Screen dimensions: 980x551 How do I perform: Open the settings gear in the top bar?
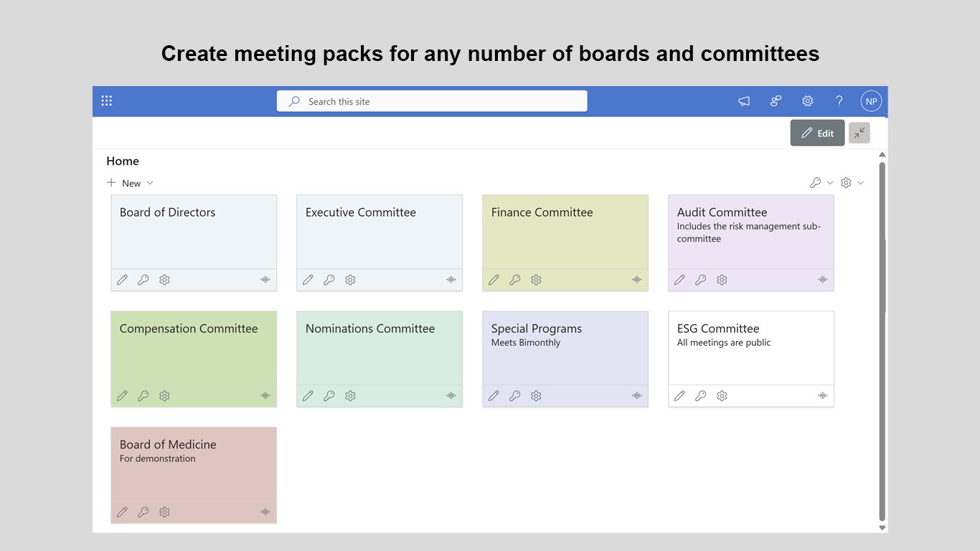807,101
